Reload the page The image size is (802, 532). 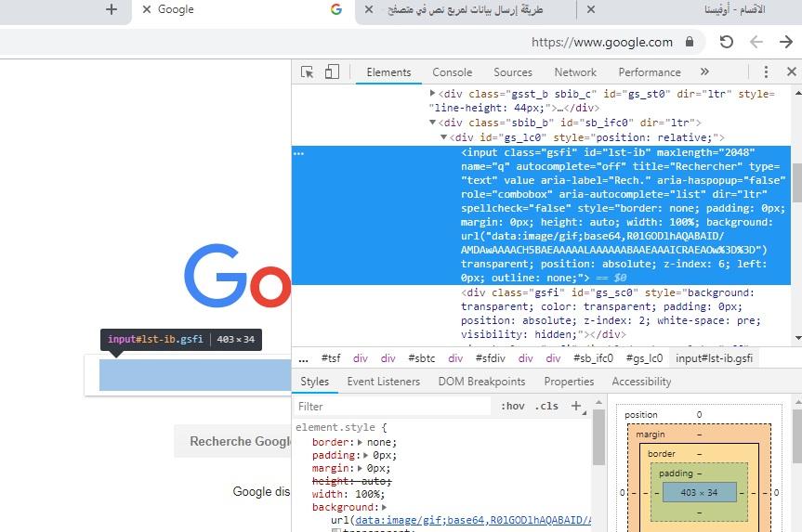(727, 42)
